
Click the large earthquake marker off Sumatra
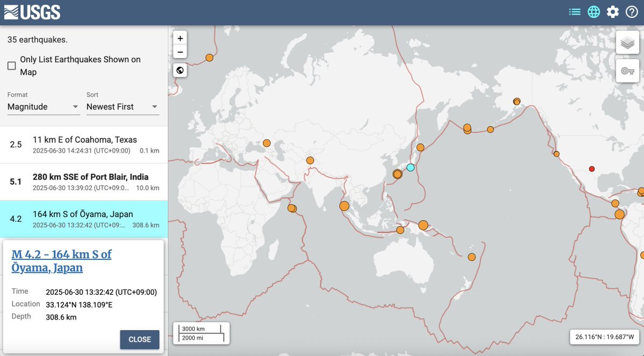pyautogui.click(x=344, y=206)
